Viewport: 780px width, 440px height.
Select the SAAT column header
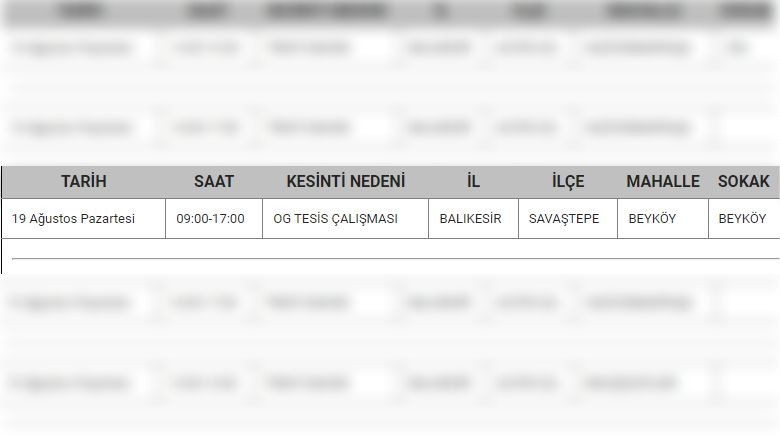coord(213,181)
